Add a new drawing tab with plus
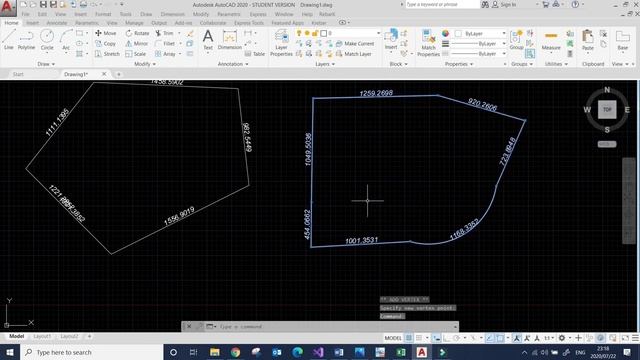 (119, 74)
